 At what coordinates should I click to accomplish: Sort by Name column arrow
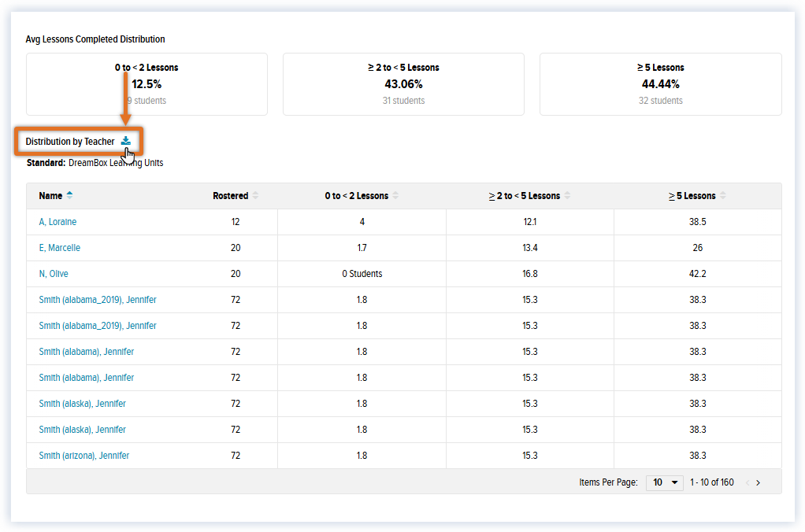point(70,195)
